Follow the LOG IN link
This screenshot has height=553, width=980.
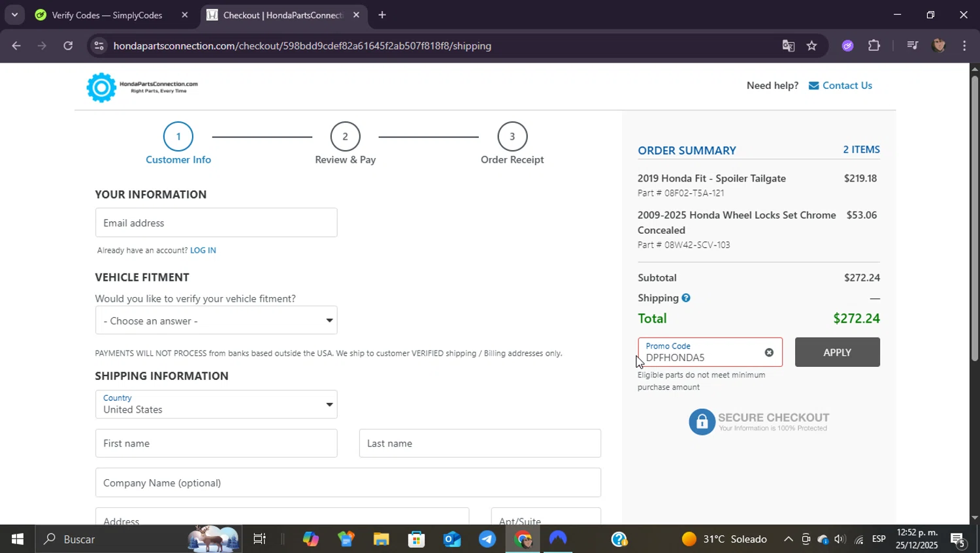(203, 250)
